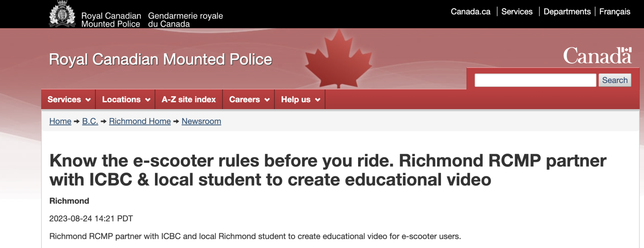
Task: Click the breadcrumb arrow after Home
Action: pos(76,121)
